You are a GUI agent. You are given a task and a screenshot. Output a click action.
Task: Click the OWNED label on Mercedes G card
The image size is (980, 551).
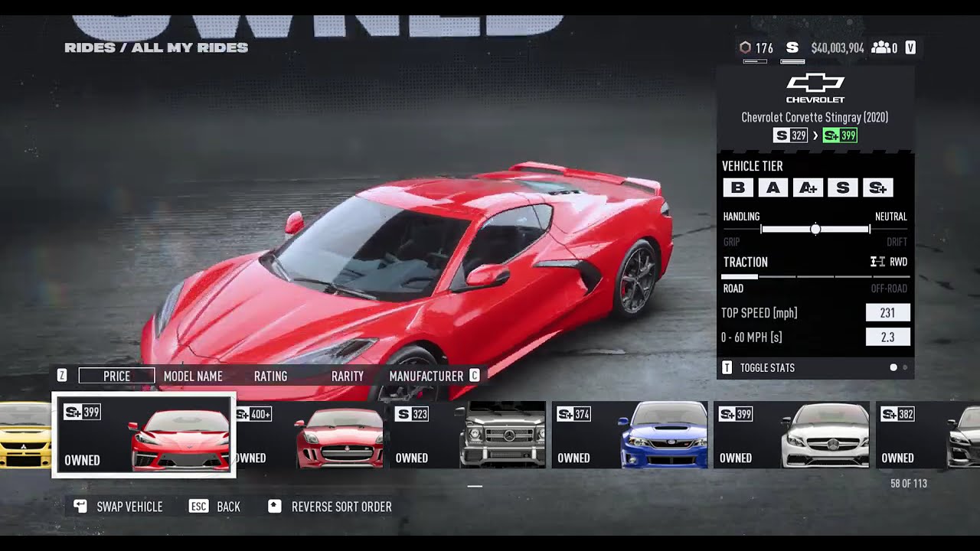(x=411, y=458)
